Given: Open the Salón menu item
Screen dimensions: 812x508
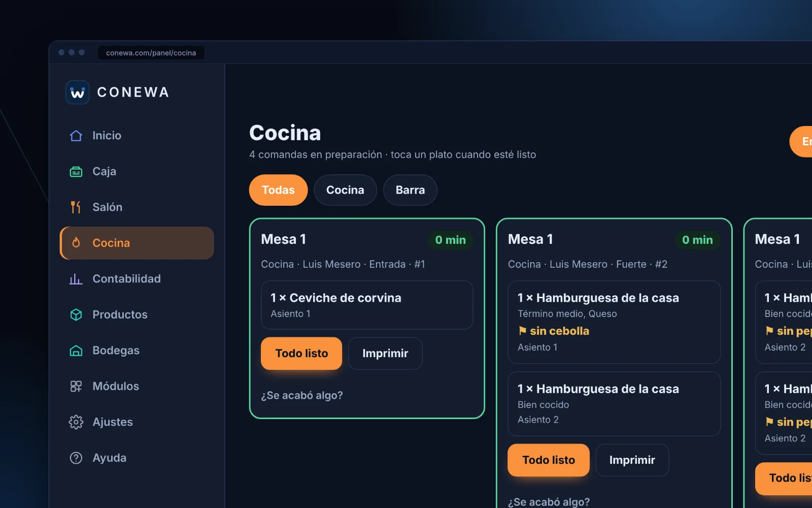Looking at the screenshot, I should tap(137, 207).
